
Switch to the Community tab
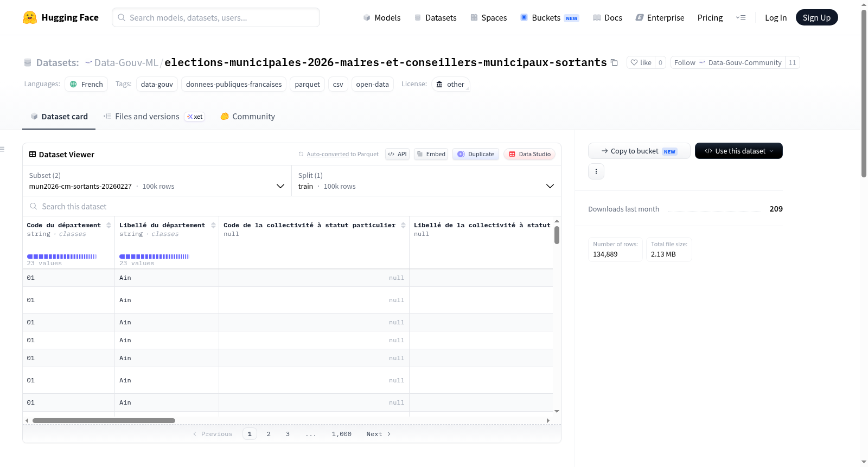pyautogui.click(x=247, y=116)
